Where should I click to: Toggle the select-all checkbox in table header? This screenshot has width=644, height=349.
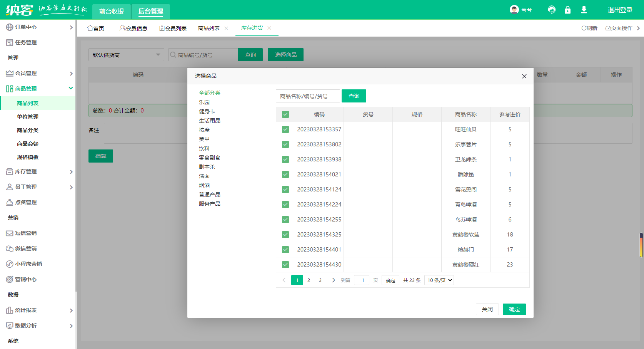(x=285, y=114)
